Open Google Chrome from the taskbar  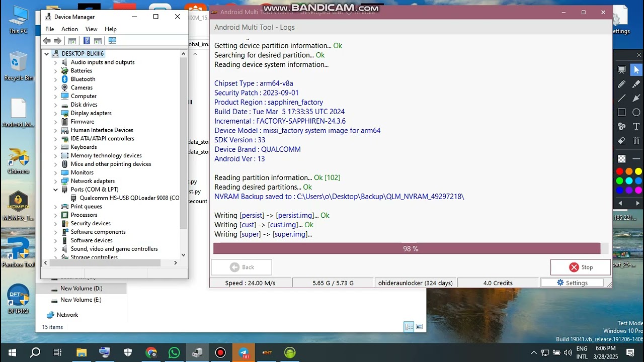pos(151,352)
